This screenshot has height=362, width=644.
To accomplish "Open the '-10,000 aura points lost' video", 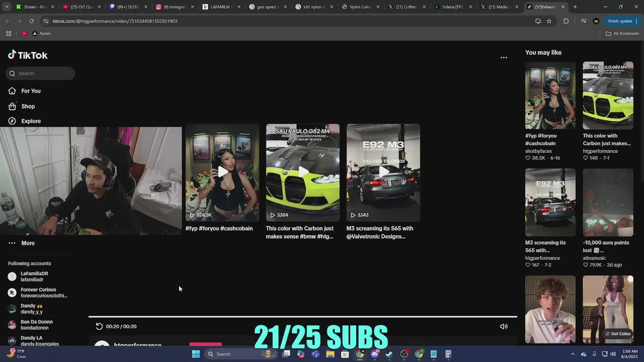I will (608, 203).
